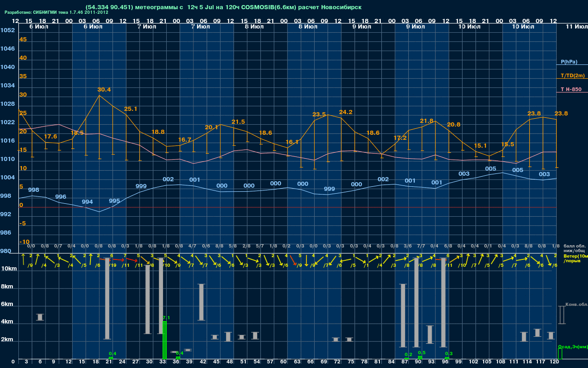This screenshot has width=588, height=368.
Task: Click forecast hour 87 on bottom axis
Action: coord(404,362)
